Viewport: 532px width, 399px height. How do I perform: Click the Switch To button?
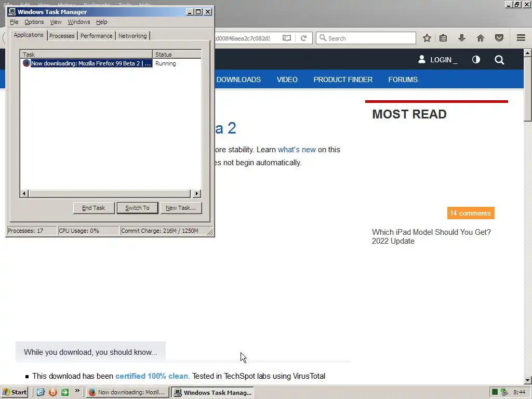(x=137, y=208)
